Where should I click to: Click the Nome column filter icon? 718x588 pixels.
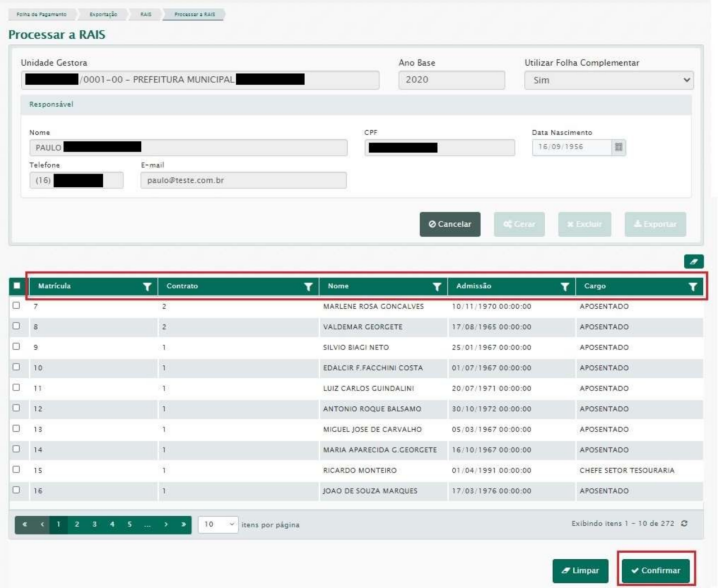tap(436, 287)
